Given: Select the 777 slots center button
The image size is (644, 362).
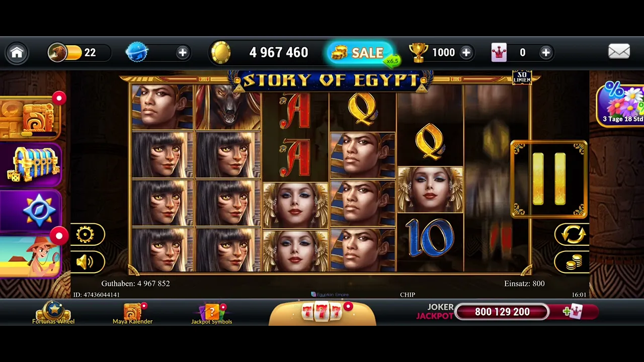Looking at the screenshot, I should [x=322, y=312].
